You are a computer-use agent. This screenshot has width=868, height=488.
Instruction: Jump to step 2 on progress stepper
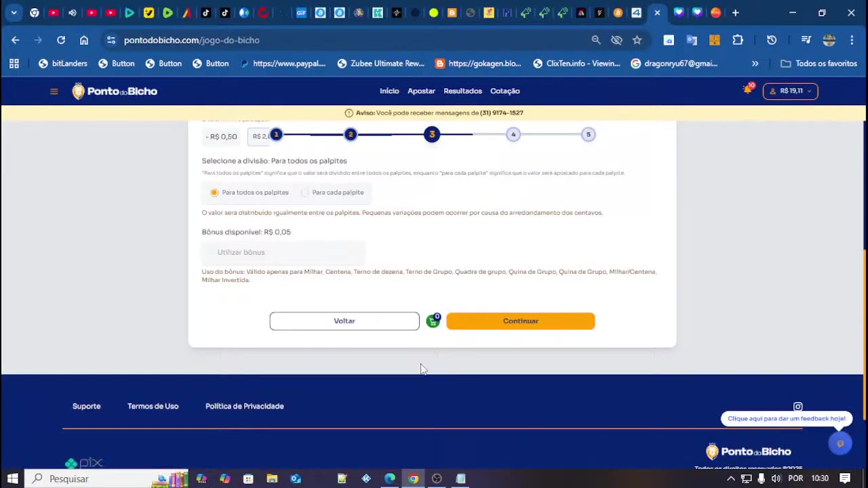click(x=351, y=134)
